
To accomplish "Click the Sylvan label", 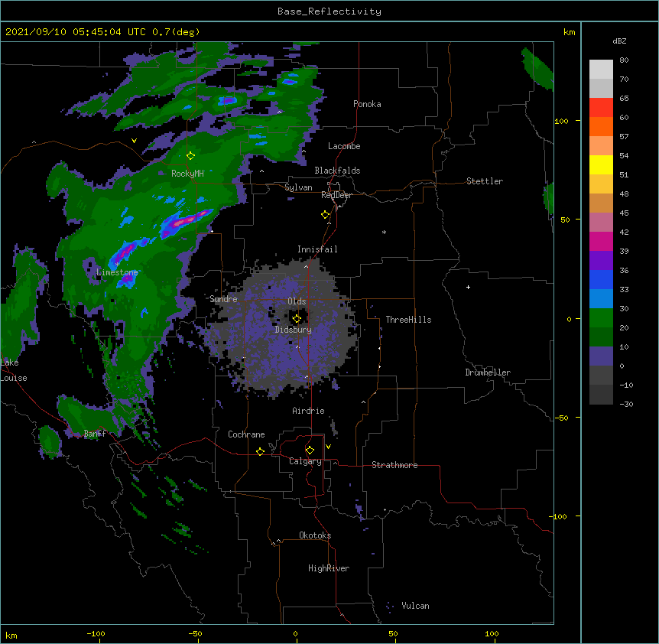I will [298, 187].
